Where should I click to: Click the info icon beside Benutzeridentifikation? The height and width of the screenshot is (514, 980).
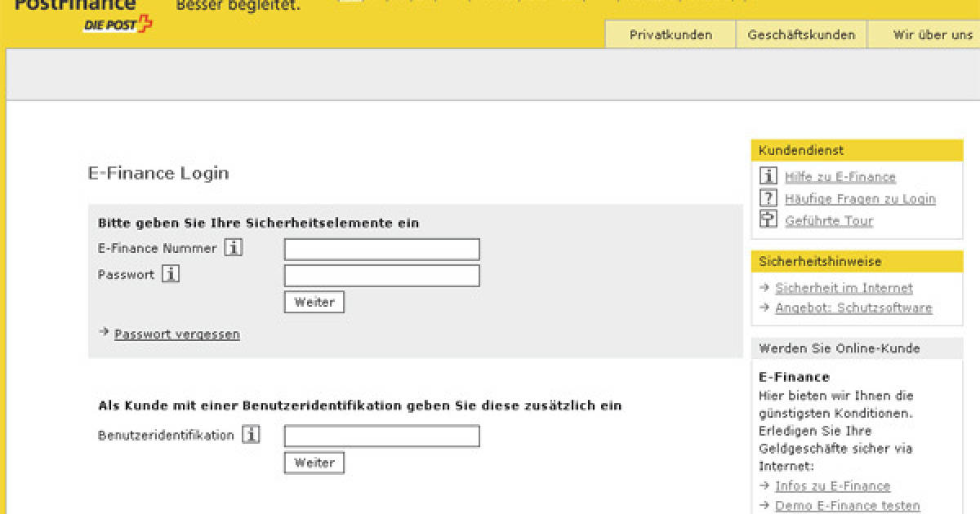tap(251, 434)
